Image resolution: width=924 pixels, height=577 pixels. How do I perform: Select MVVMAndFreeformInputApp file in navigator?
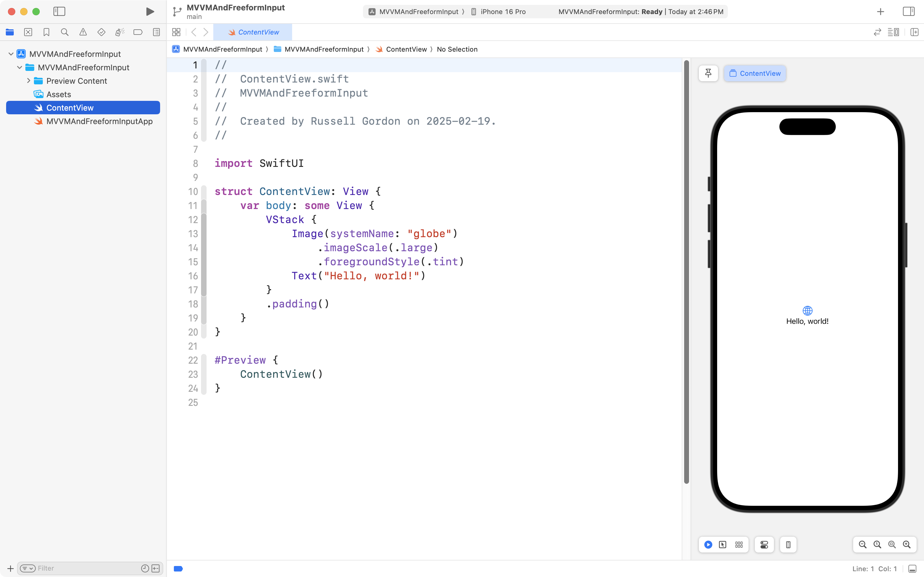(x=99, y=121)
